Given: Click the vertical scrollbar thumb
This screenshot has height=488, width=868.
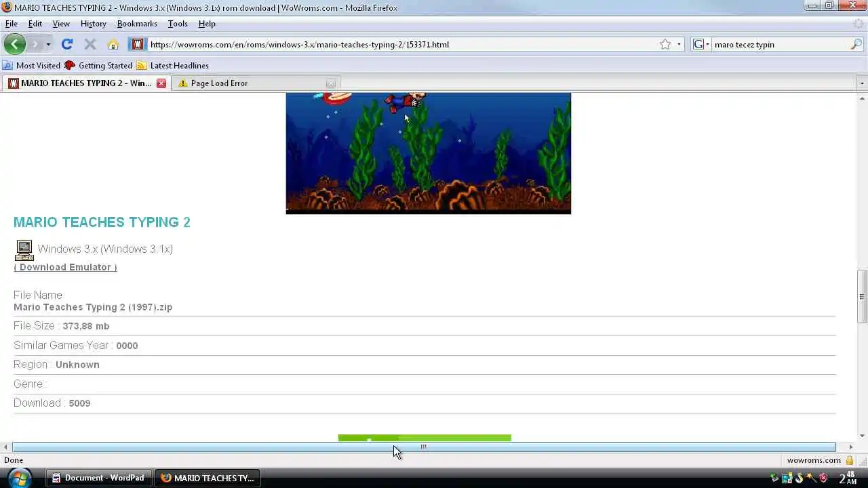Looking at the screenshot, I should 862,296.
